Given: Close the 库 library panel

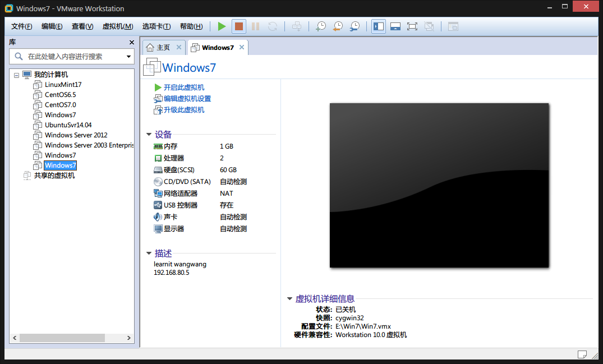Looking at the screenshot, I should point(131,42).
